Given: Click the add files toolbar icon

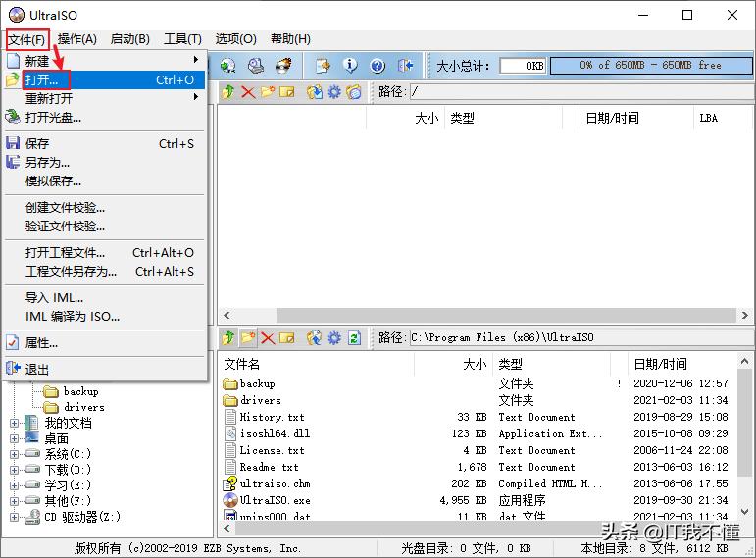Looking at the screenshot, I should (323, 65).
